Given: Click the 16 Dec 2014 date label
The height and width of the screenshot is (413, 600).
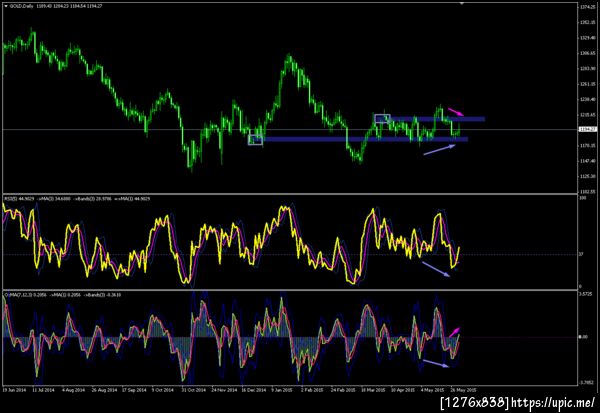Looking at the screenshot, I should tap(254, 390).
